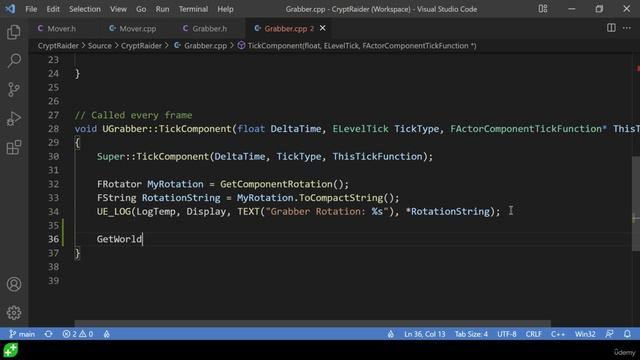Click the flame icon next to warnings

(107, 334)
